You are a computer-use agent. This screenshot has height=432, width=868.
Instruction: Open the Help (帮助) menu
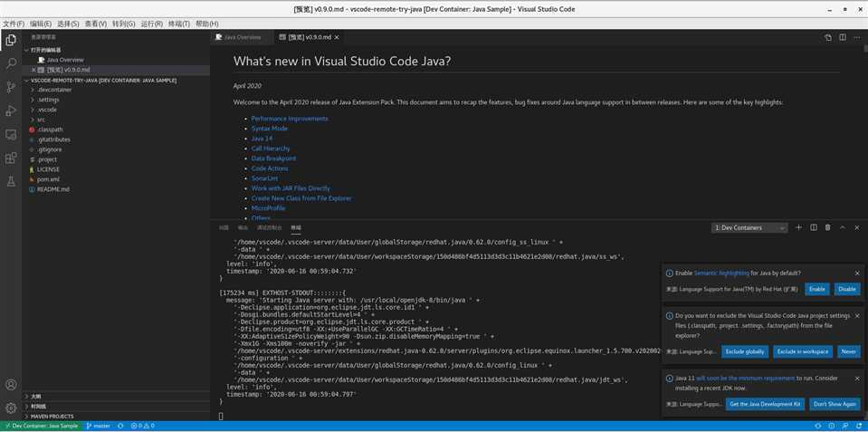click(207, 24)
